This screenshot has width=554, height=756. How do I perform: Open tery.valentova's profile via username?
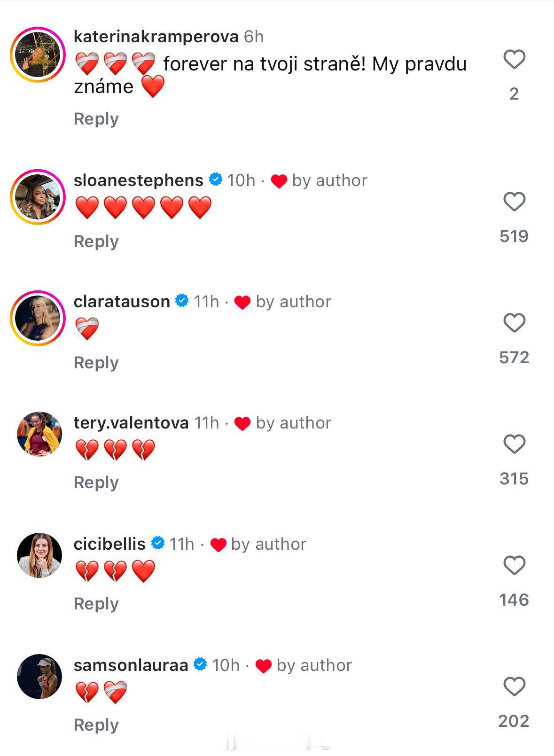[131, 422]
